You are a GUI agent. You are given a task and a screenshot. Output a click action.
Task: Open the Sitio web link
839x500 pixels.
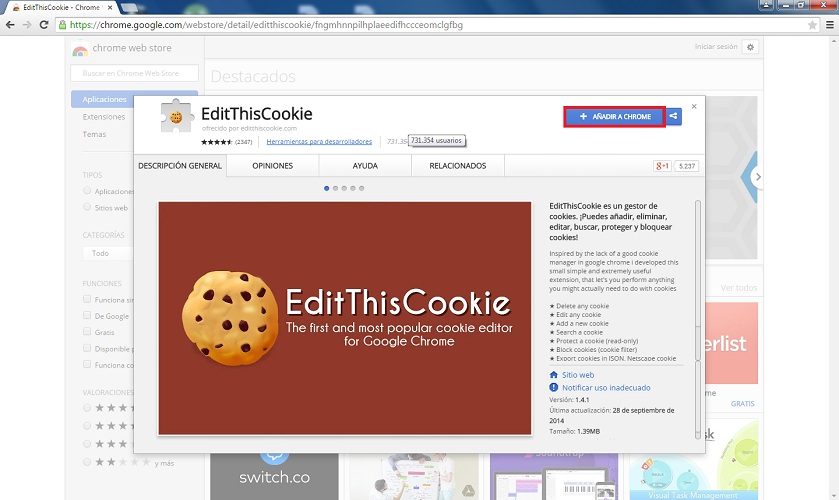click(578, 375)
